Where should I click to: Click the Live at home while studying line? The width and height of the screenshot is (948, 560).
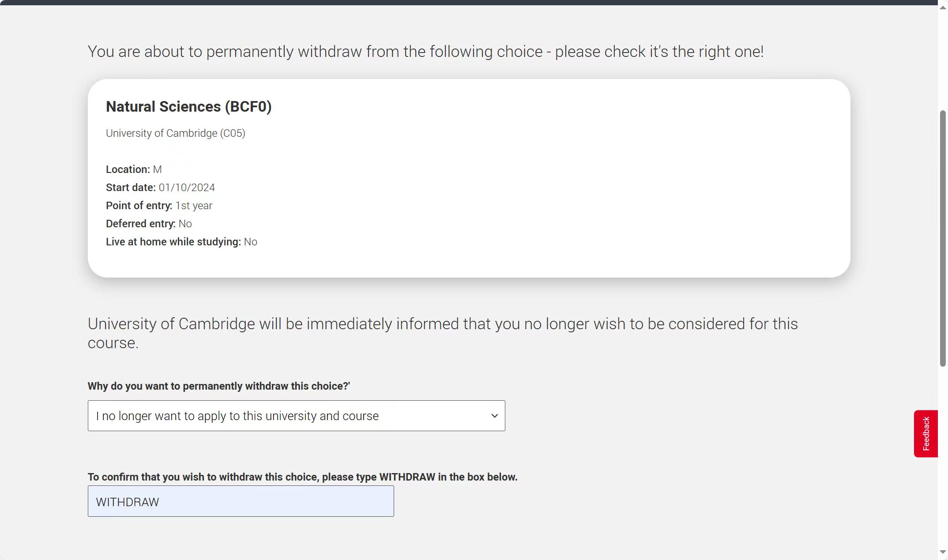click(x=181, y=242)
